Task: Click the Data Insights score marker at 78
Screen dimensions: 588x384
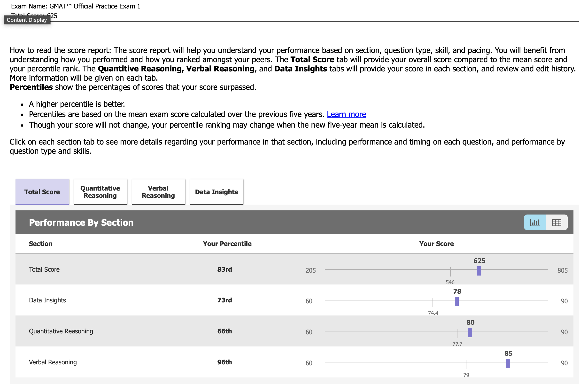Action: [x=456, y=302]
